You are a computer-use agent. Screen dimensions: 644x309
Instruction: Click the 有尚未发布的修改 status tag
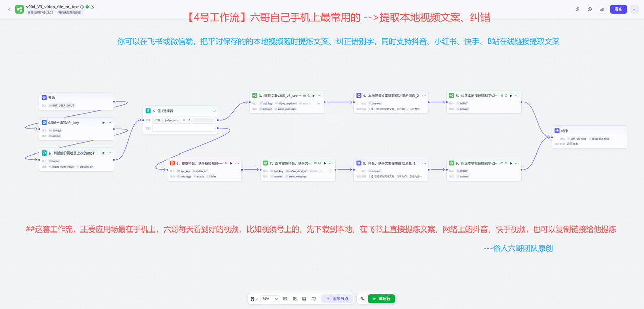(x=69, y=12)
